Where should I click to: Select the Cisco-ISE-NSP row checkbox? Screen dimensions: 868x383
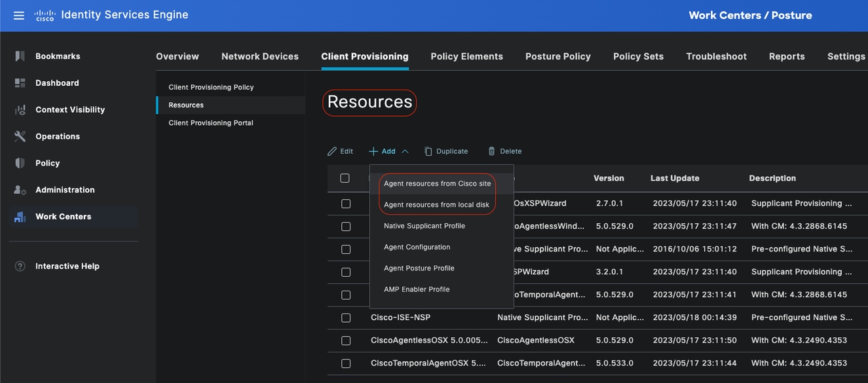tap(346, 318)
